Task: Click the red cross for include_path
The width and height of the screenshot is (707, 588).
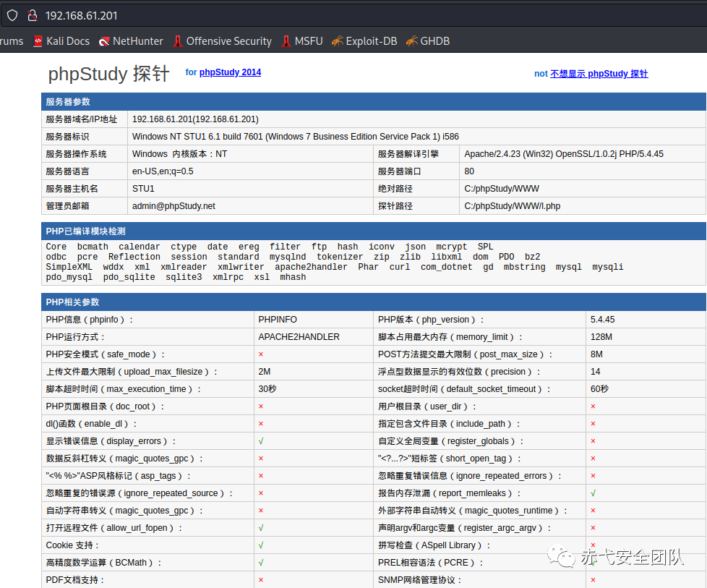Action: pyautogui.click(x=593, y=424)
